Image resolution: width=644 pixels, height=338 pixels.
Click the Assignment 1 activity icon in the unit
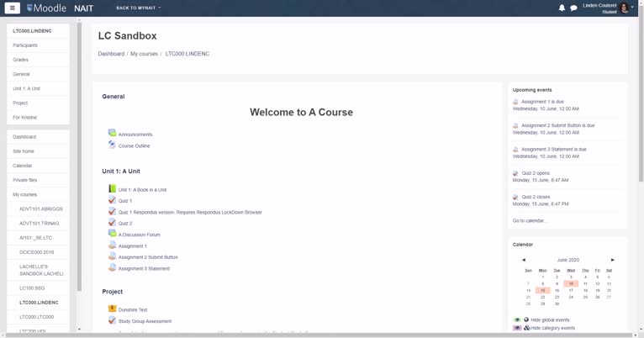pos(112,245)
